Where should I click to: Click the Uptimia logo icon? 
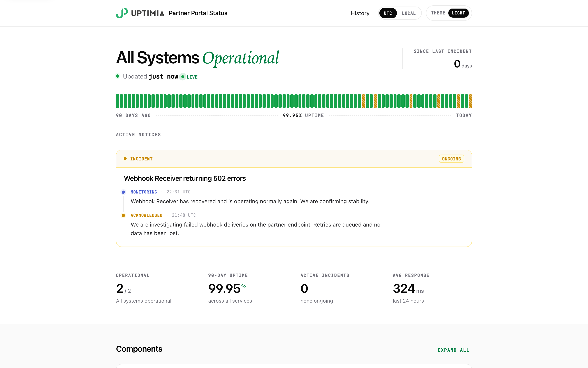click(122, 13)
